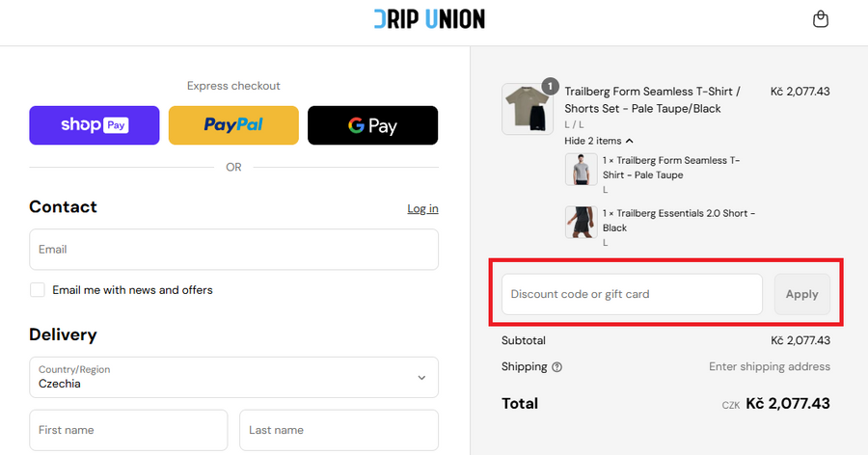
Task: Click the shipping help question-mark icon
Action: click(x=557, y=367)
